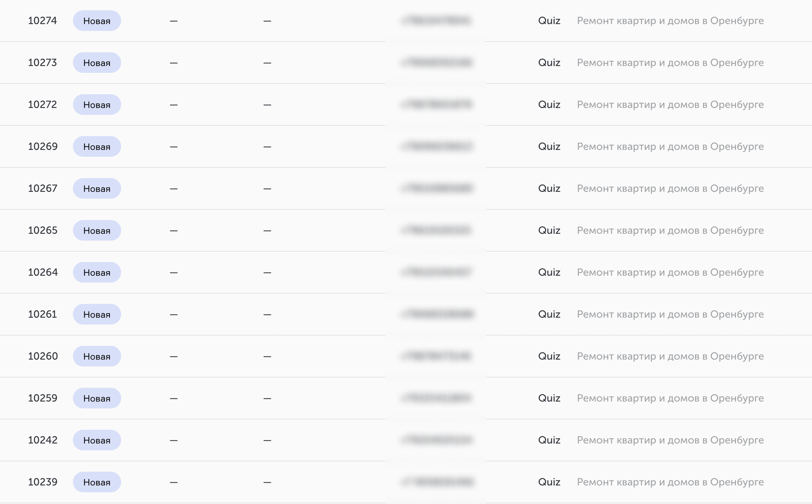Open the status badge for lead 10274
The width and height of the screenshot is (812, 504).
pos(97,21)
